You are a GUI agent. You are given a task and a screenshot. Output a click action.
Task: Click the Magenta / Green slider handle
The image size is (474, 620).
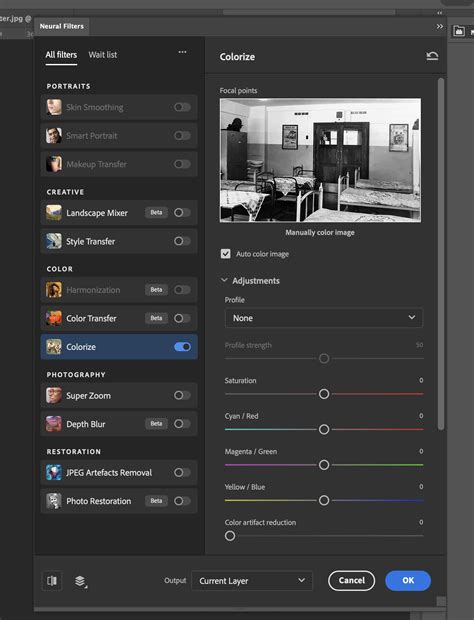click(x=324, y=465)
